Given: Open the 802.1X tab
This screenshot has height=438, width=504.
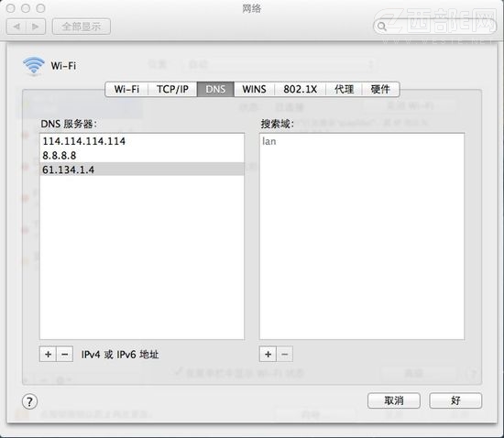Looking at the screenshot, I should click(301, 89).
